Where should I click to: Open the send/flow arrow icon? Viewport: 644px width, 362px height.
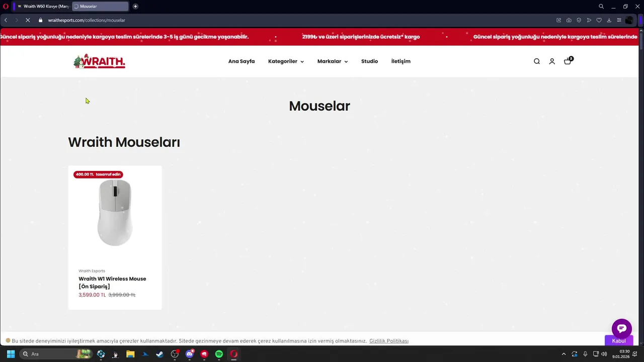click(589, 20)
